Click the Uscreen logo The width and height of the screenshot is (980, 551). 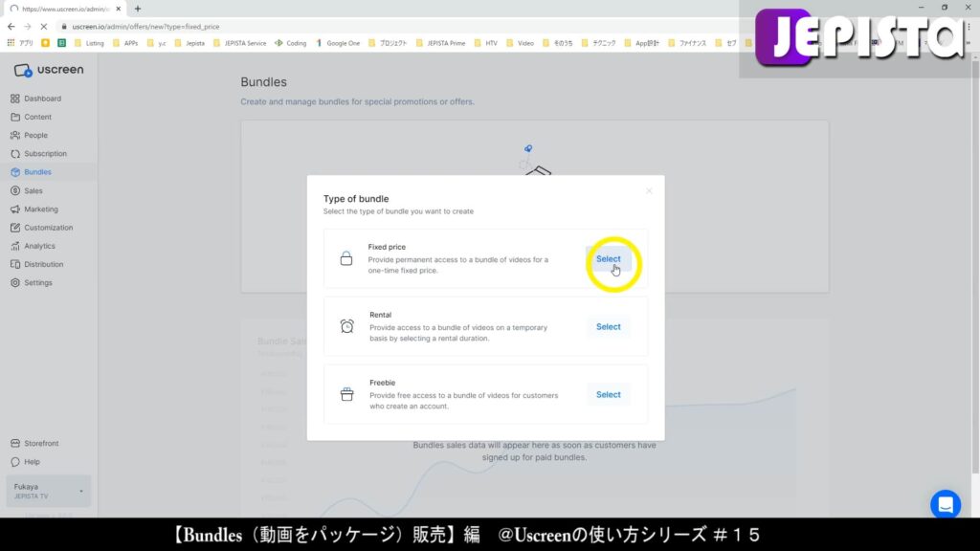point(49,70)
